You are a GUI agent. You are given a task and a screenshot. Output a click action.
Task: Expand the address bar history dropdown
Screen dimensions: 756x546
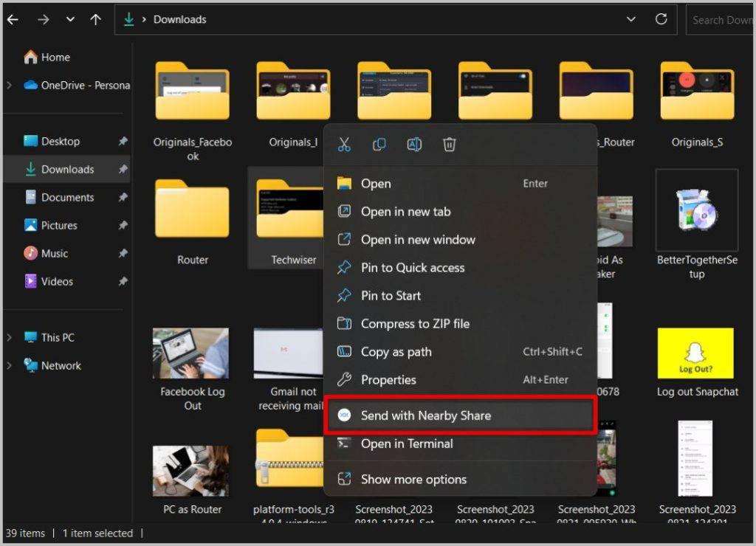tap(630, 19)
